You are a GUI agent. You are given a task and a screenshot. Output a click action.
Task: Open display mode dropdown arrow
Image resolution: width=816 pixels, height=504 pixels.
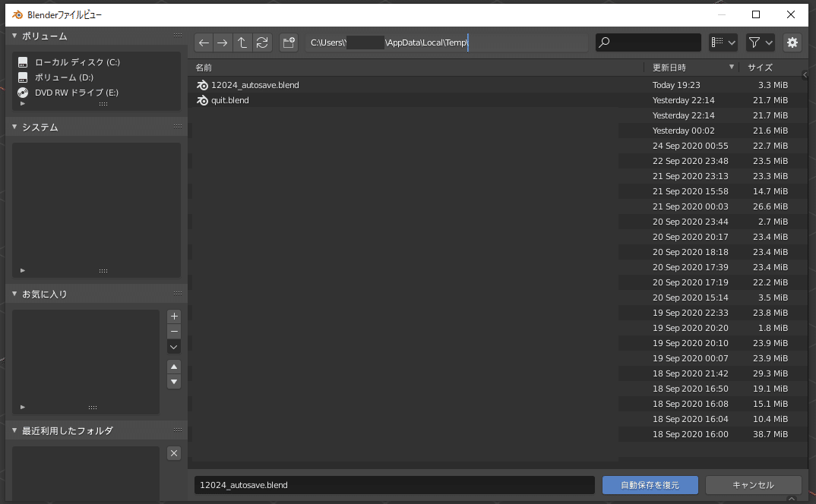[732, 43]
